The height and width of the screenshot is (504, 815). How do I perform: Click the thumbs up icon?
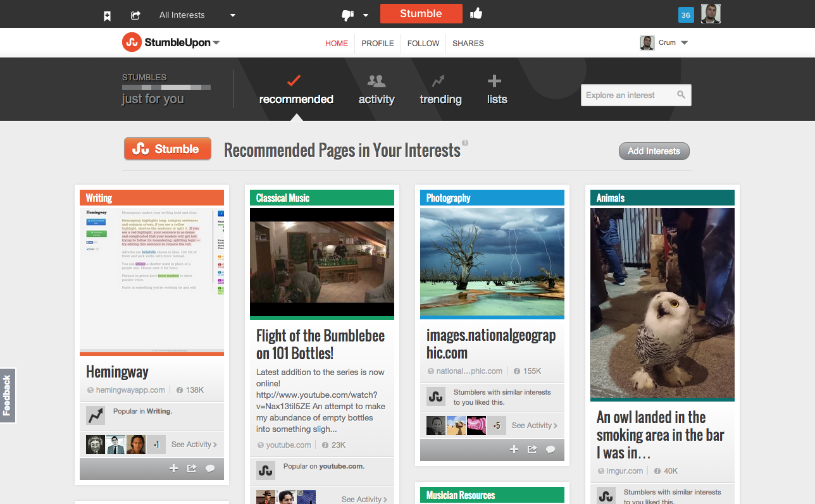[476, 13]
